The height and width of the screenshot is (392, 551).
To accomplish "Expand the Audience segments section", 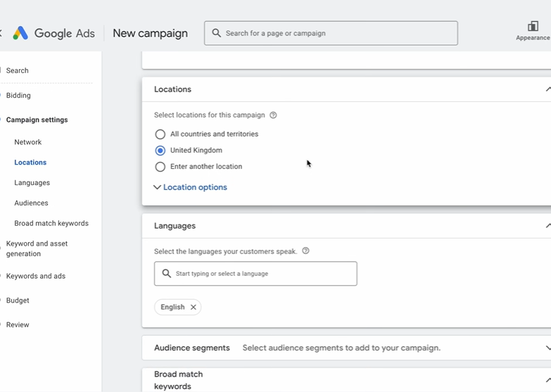I will pyautogui.click(x=547, y=348).
